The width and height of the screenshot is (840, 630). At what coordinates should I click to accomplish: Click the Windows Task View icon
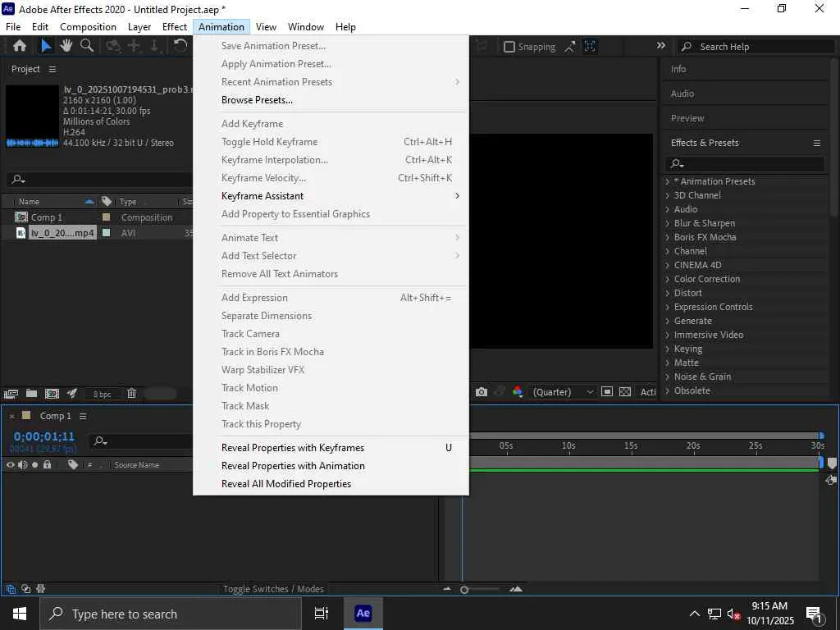[321, 614]
